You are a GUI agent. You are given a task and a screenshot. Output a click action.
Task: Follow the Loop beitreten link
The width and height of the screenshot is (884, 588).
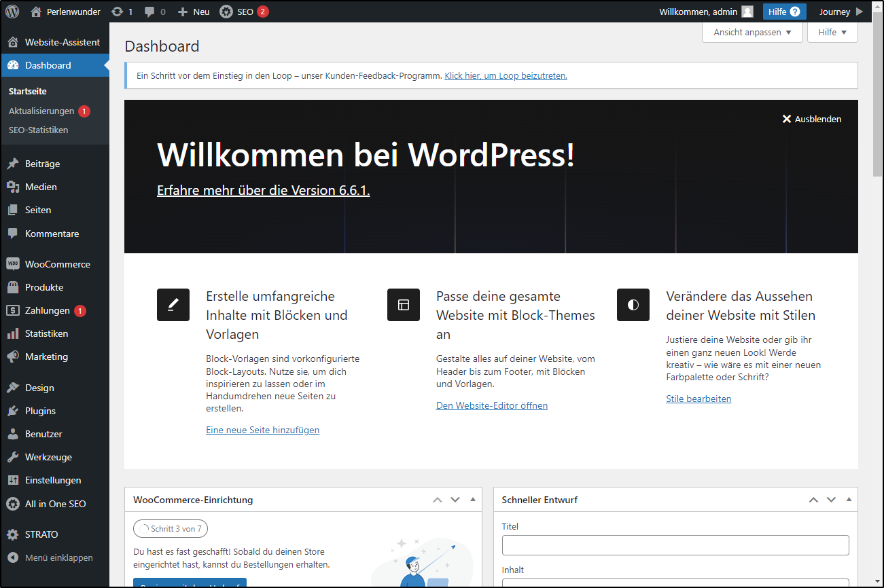(x=506, y=75)
